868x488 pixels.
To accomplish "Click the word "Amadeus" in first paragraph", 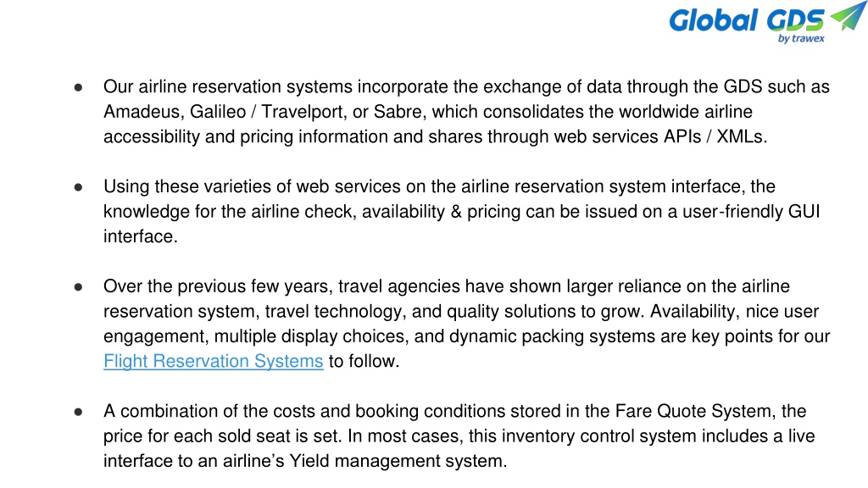I will click(x=143, y=112).
